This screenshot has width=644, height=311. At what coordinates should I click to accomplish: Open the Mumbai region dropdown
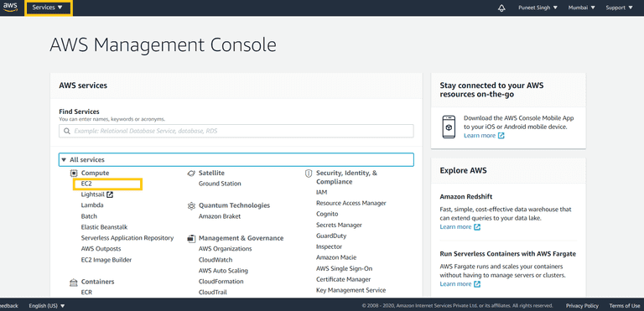click(582, 8)
